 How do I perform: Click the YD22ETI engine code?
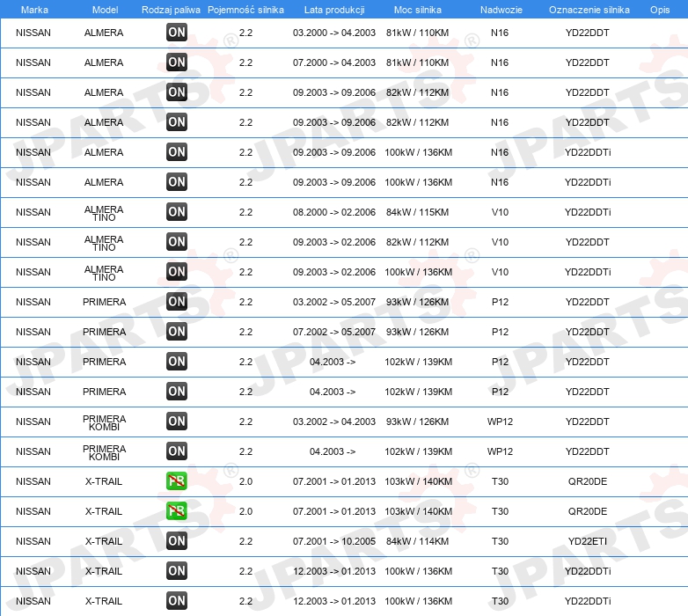tap(588, 541)
